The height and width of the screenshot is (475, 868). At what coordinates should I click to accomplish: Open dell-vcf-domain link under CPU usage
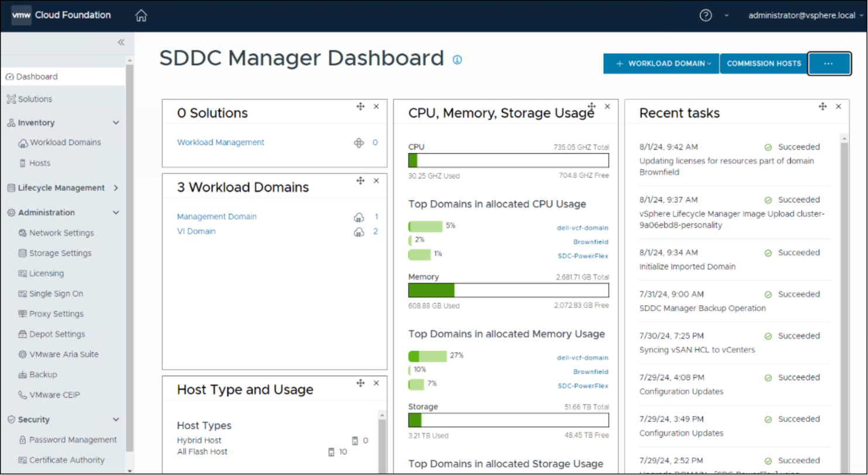pos(583,228)
